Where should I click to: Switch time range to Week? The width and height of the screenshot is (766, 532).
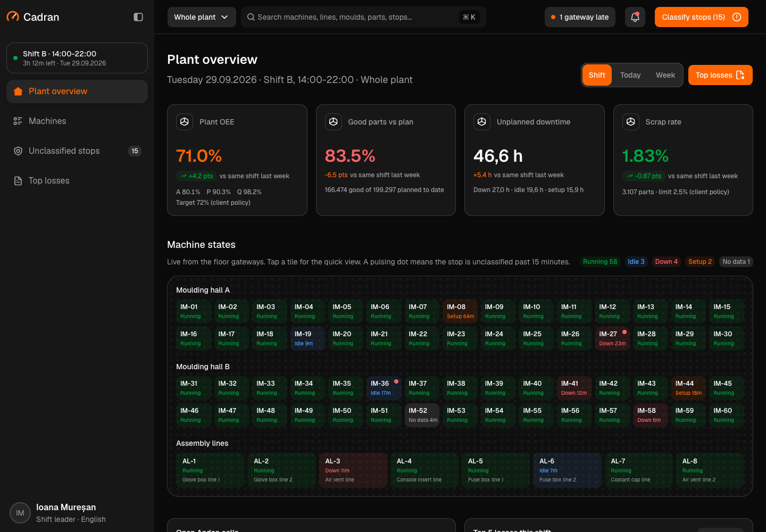665,75
